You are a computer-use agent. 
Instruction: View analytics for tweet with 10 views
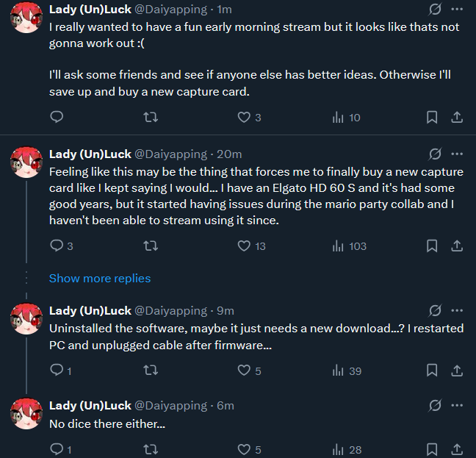pos(346,118)
